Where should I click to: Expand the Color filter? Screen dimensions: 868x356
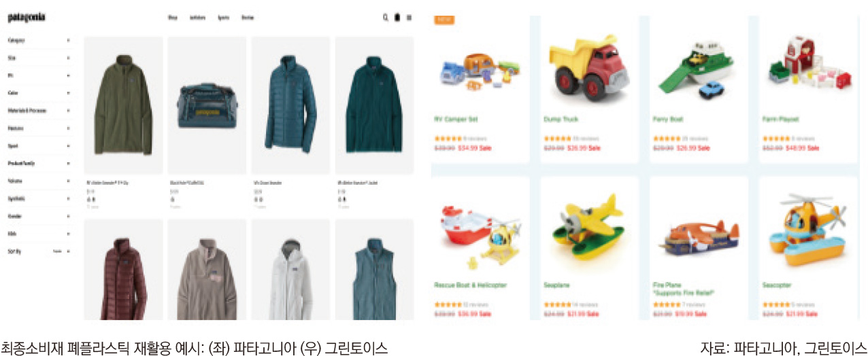pos(39,92)
